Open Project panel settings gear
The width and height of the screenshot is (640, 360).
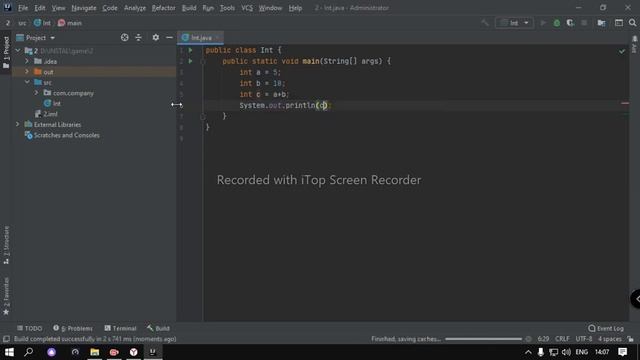tap(156, 38)
